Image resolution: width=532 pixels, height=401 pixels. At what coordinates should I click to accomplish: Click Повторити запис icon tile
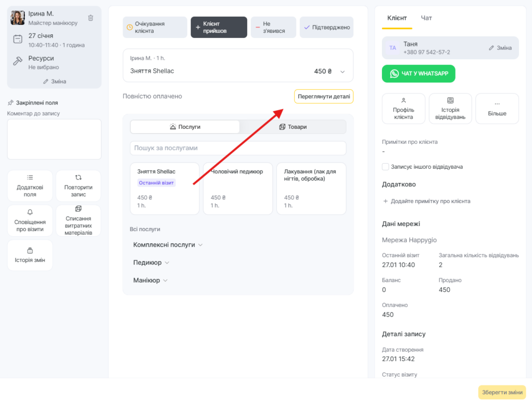pos(78,186)
